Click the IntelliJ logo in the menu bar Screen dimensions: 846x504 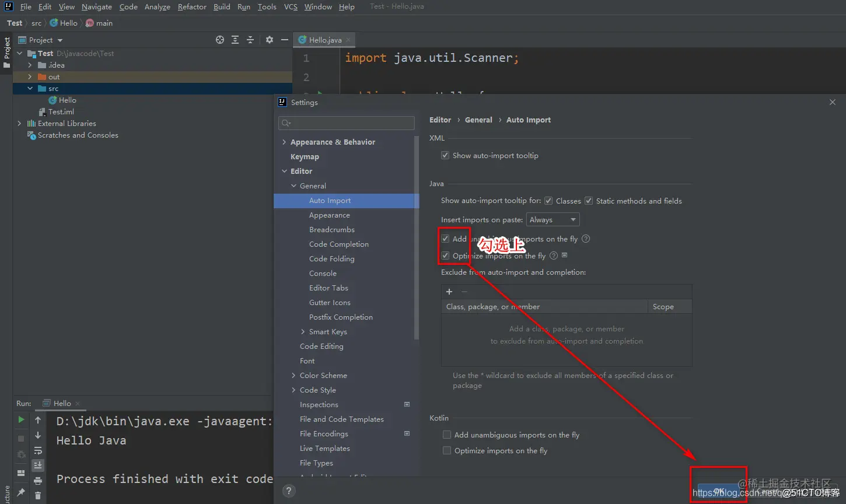(x=8, y=6)
